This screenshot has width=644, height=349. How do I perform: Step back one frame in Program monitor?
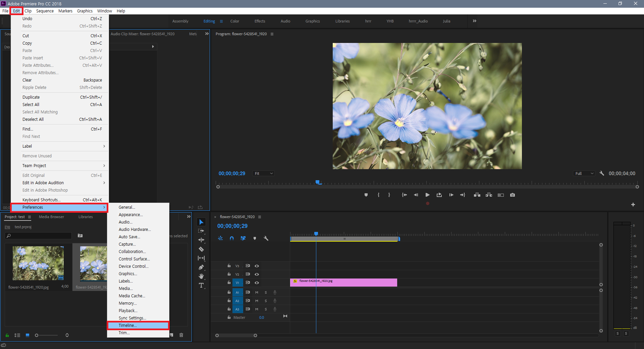click(416, 195)
